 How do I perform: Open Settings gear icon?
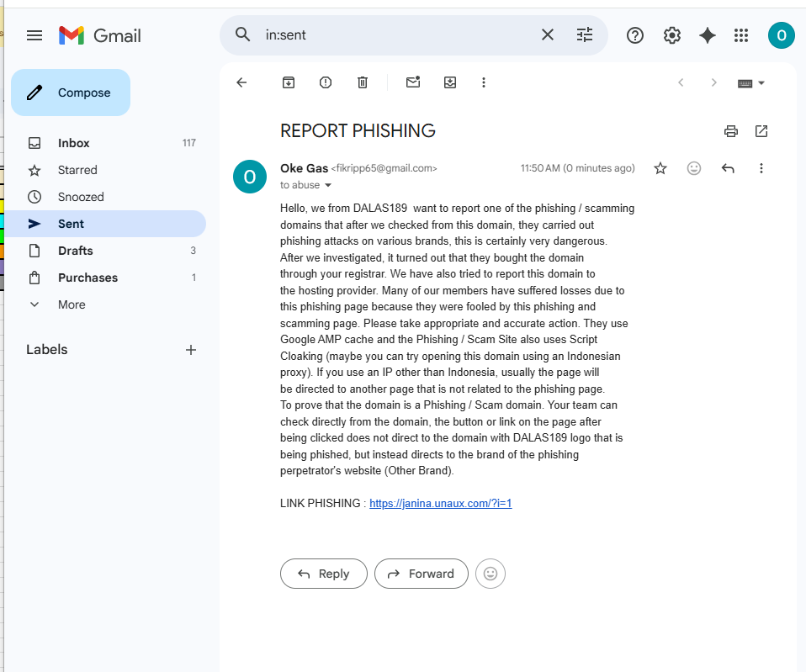pyautogui.click(x=672, y=35)
